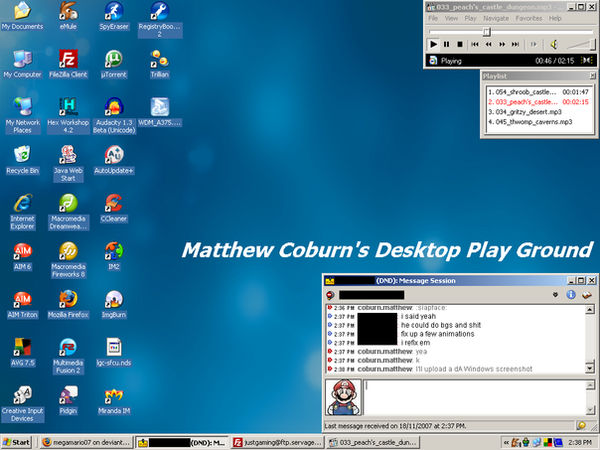Click the media player seek bar handle
The image size is (600, 450).
pyautogui.click(x=486, y=32)
